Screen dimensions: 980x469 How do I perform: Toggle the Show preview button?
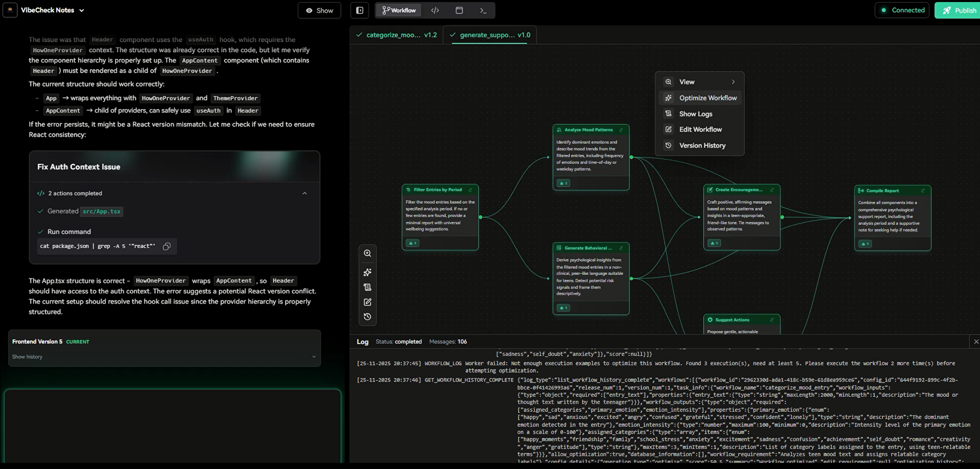(319, 10)
